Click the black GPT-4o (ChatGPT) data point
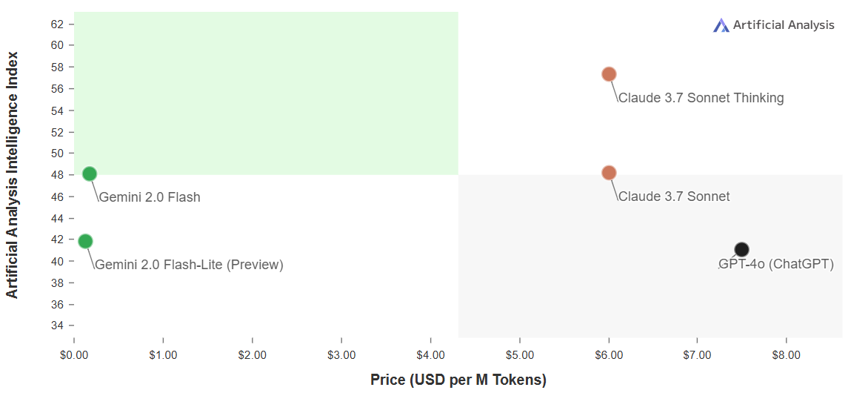The image size is (868, 393). click(742, 249)
